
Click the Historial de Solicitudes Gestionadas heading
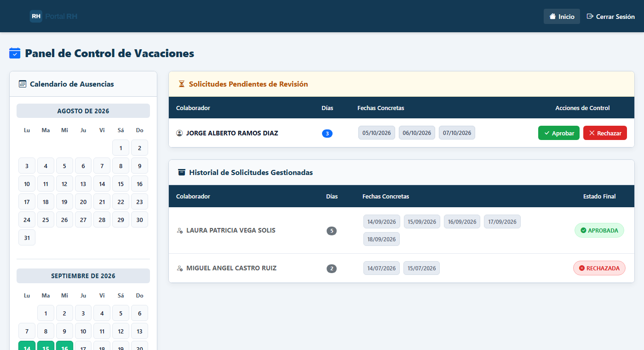point(251,172)
